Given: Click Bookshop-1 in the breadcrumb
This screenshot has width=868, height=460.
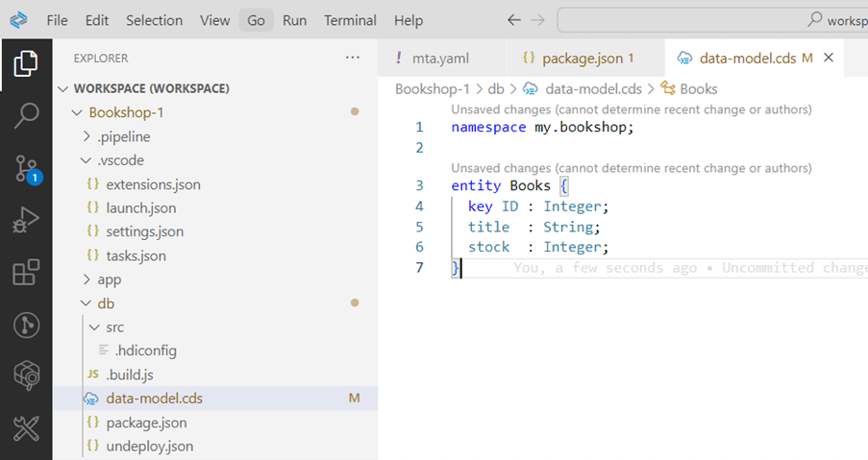Looking at the screenshot, I should pyautogui.click(x=433, y=89).
